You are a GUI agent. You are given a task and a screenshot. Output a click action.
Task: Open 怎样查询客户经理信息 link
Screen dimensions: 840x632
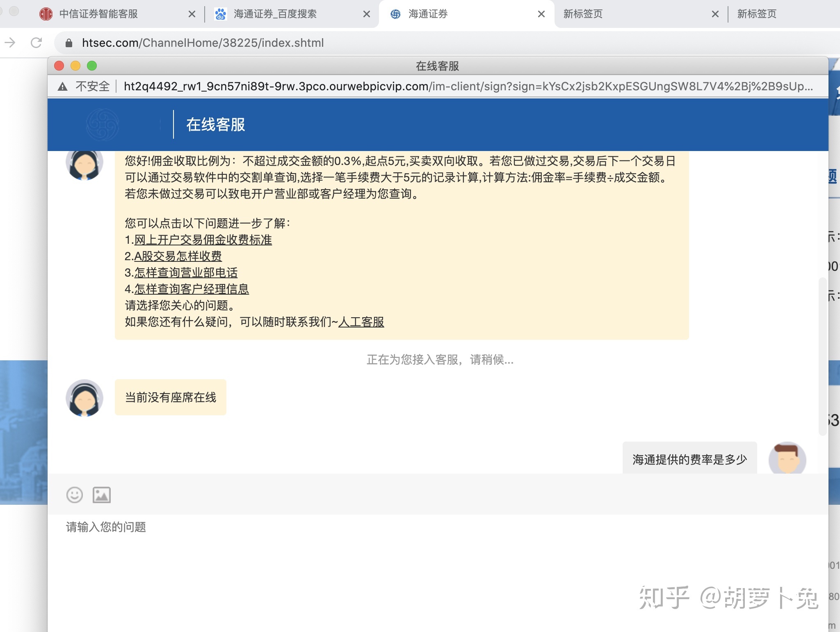coord(192,289)
